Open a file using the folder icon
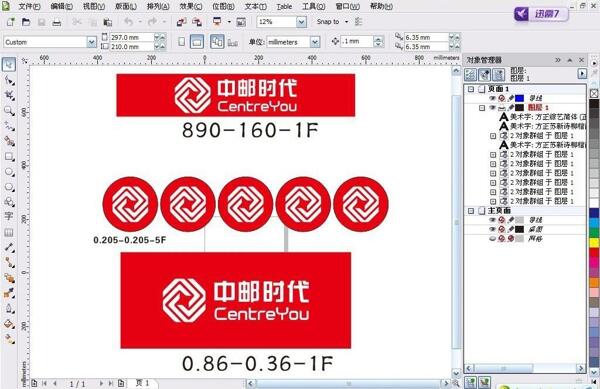This screenshot has height=389, width=600. (26, 22)
